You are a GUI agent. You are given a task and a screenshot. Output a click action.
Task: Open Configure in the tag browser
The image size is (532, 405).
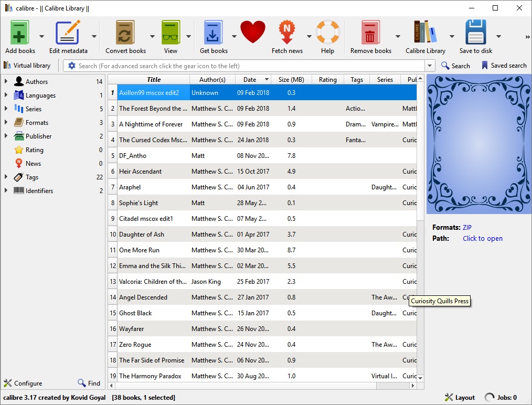click(x=23, y=383)
